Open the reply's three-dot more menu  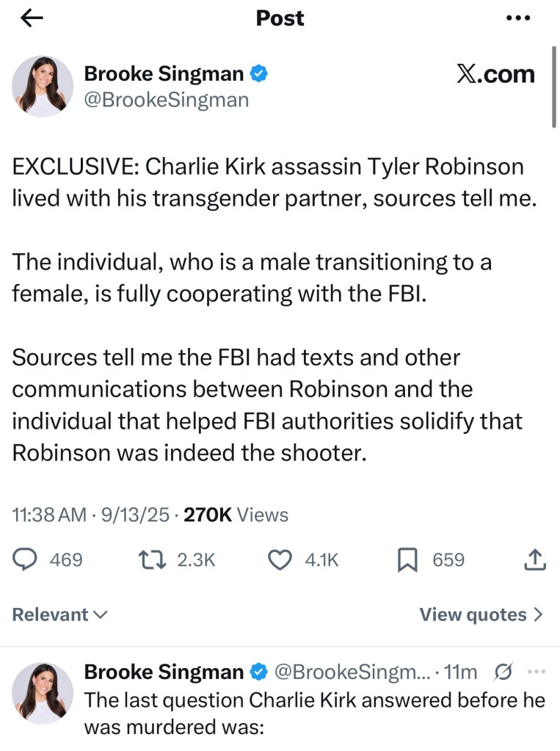click(537, 672)
